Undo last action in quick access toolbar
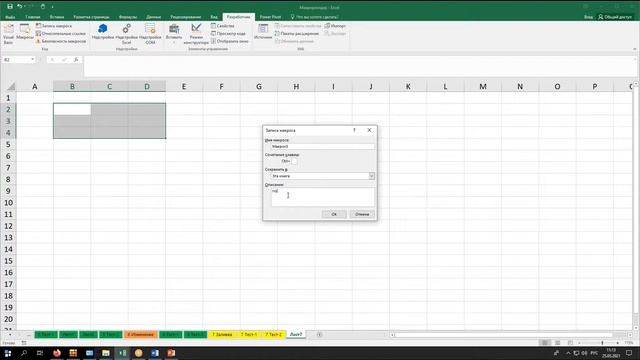The image size is (640, 360). coord(19,7)
